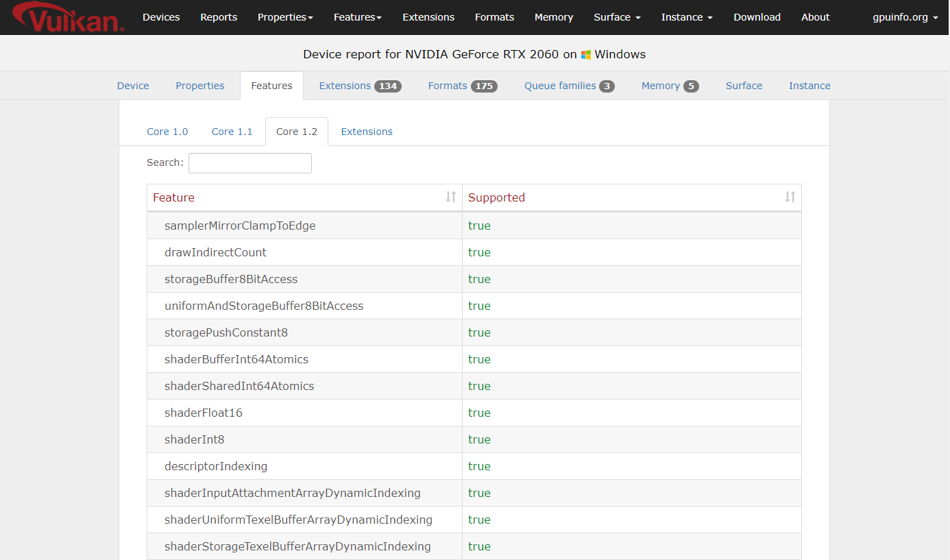Screen dimensions: 950x560
Task: Open Reports in top navigation
Action: point(219,17)
